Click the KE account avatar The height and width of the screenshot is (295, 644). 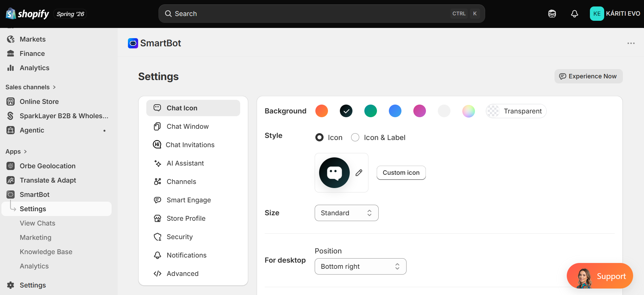[x=597, y=14]
